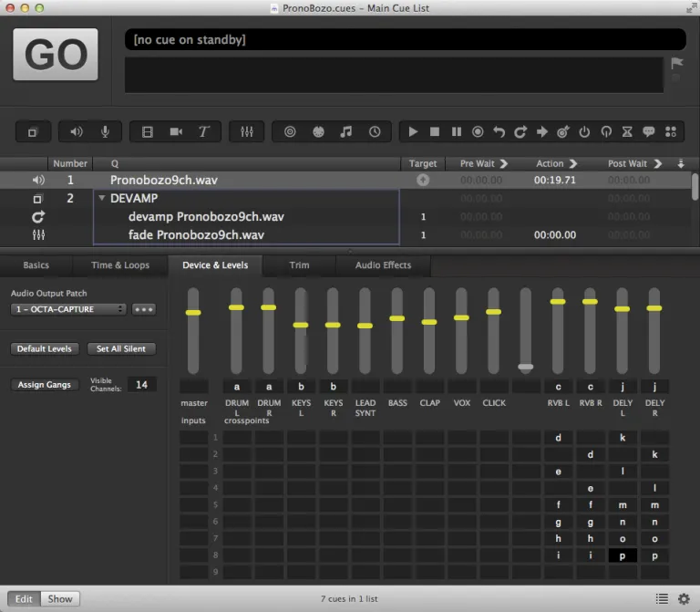The height and width of the screenshot is (612, 700).
Task: Open Audio Output Patch OCTA-CAPTURE dropdown
Action: (68, 309)
